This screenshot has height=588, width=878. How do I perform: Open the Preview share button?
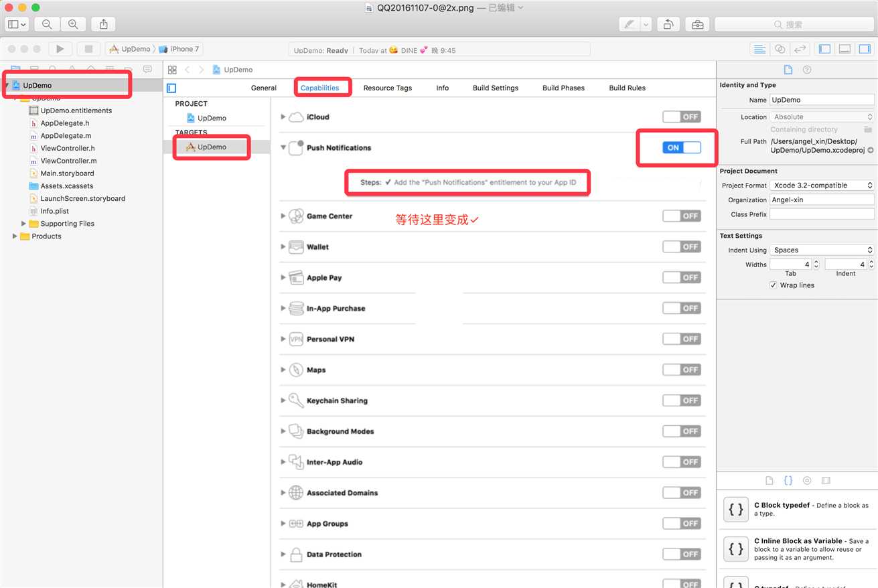coord(103,24)
